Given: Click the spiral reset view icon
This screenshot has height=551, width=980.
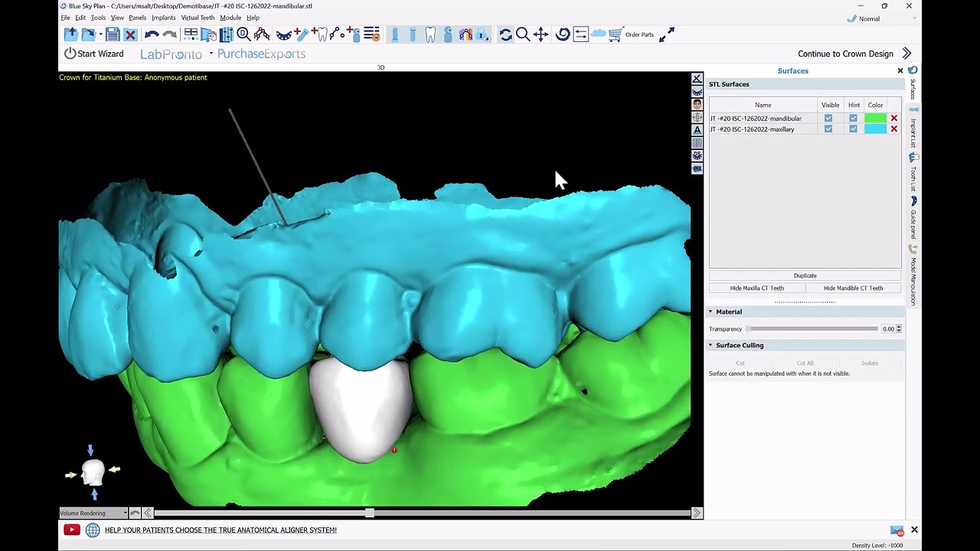Looking at the screenshot, I should click(x=563, y=34).
